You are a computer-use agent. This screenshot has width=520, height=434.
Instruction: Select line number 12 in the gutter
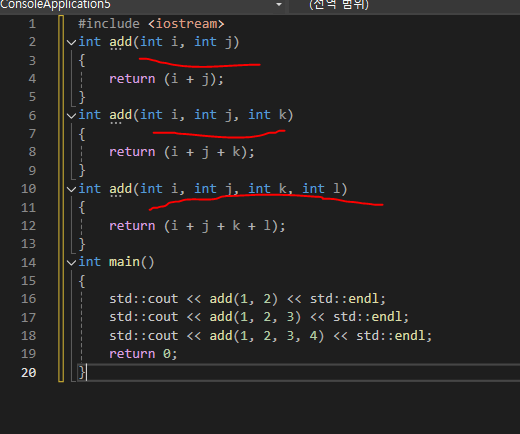(x=29, y=226)
